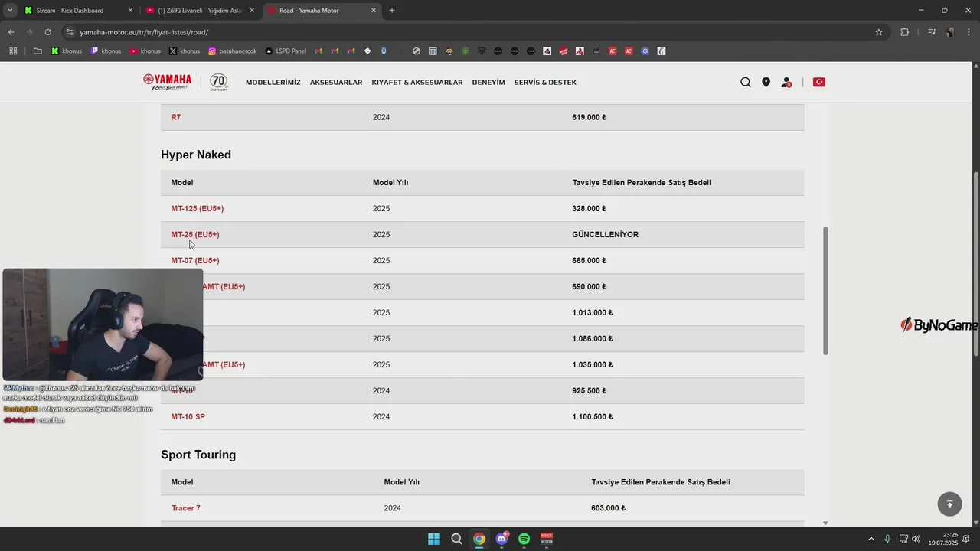Image resolution: width=980 pixels, height=551 pixels.
Task: Open AKSESUARLAR menu
Action: (x=336, y=82)
